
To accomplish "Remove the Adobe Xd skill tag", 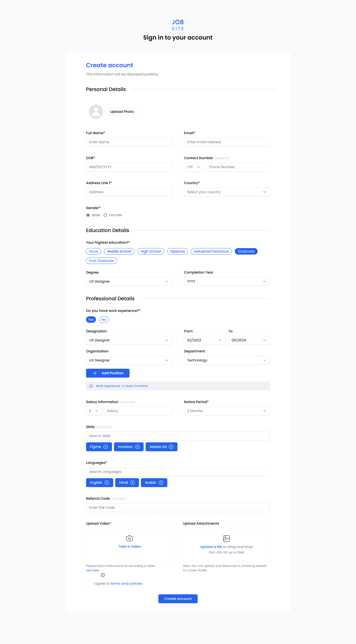I will (x=171, y=447).
